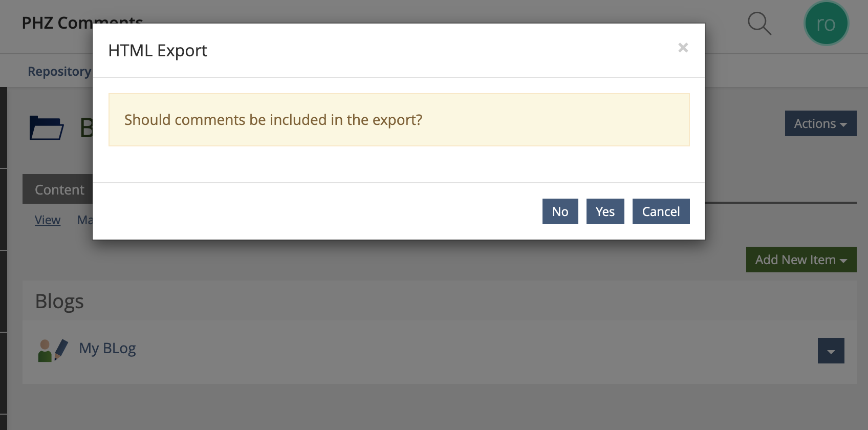Choose No to exclude comments

560,211
